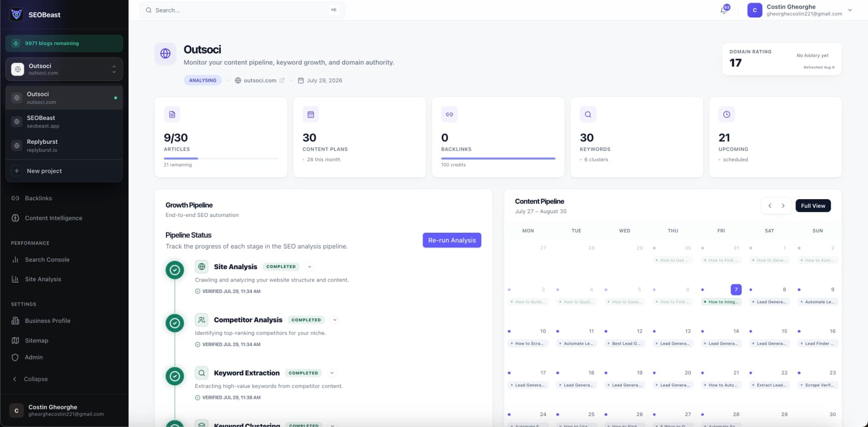Open Domain Rating card

782,59
